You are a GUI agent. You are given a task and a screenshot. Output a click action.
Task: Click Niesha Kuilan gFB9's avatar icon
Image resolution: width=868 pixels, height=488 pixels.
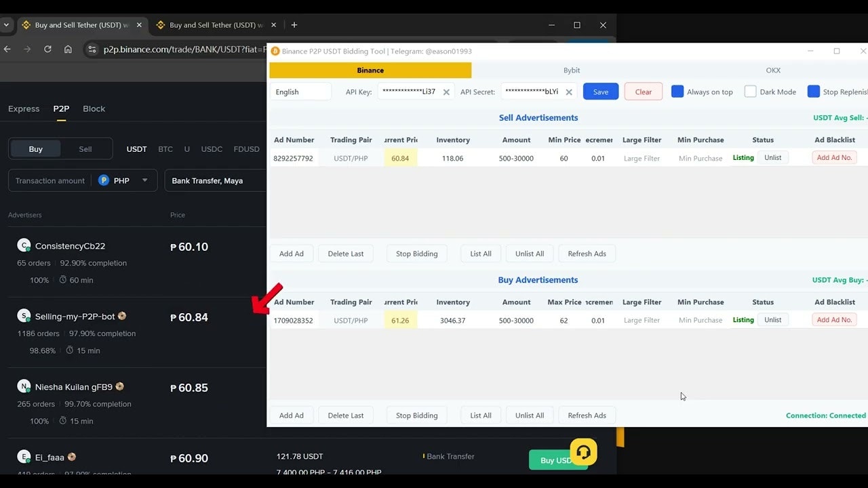point(24,386)
